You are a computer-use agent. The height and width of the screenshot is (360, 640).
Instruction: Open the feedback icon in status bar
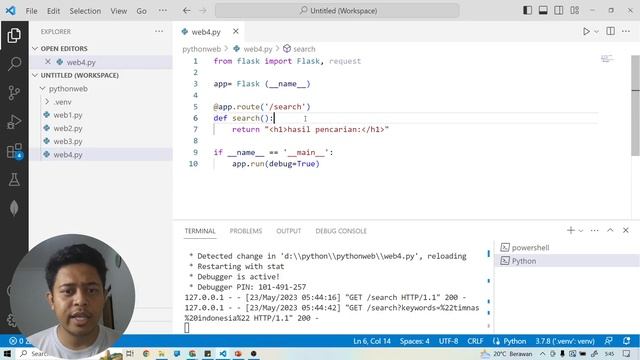pyautogui.click(x=608, y=341)
